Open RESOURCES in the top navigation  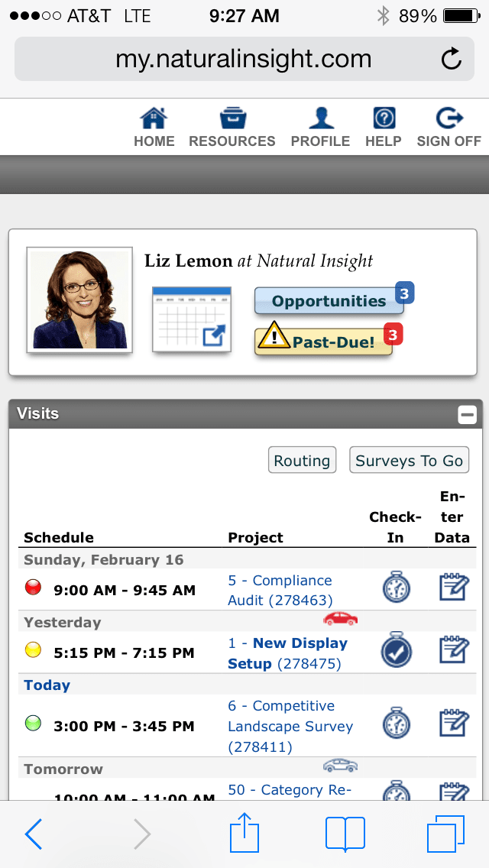tap(232, 128)
